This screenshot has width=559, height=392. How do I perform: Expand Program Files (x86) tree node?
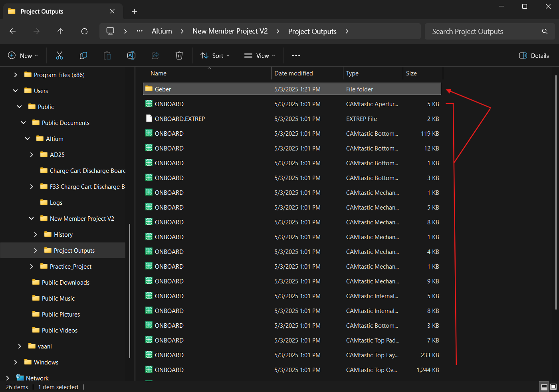click(x=16, y=75)
